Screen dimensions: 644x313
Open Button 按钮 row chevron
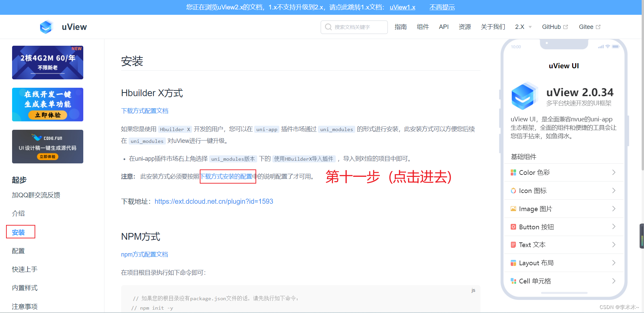point(614,227)
